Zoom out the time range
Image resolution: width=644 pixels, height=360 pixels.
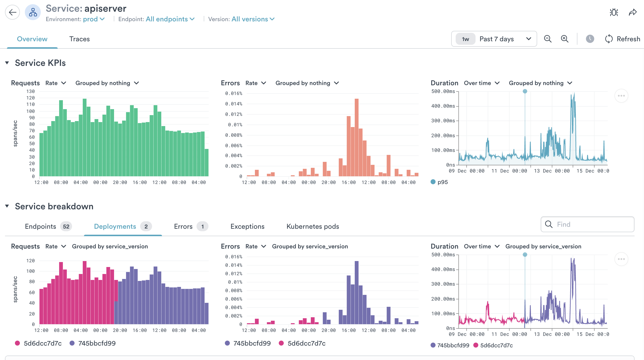(x=548, y=39)
